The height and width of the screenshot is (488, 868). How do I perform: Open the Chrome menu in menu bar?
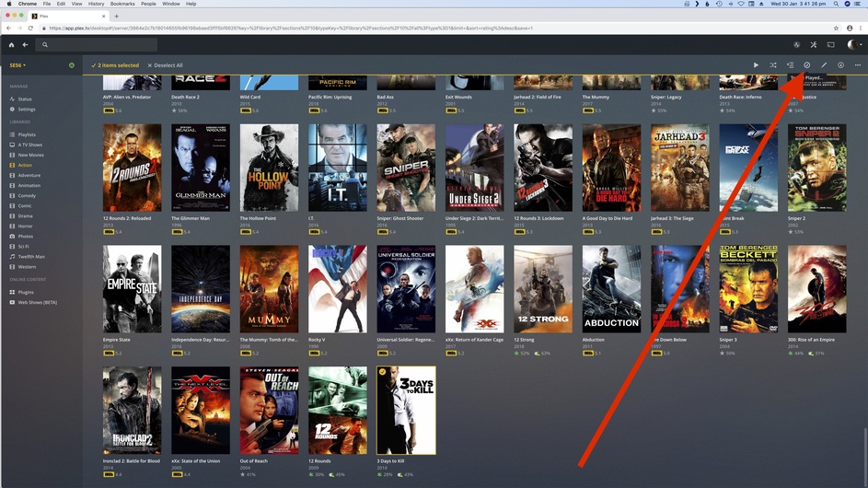coord(27,4)
